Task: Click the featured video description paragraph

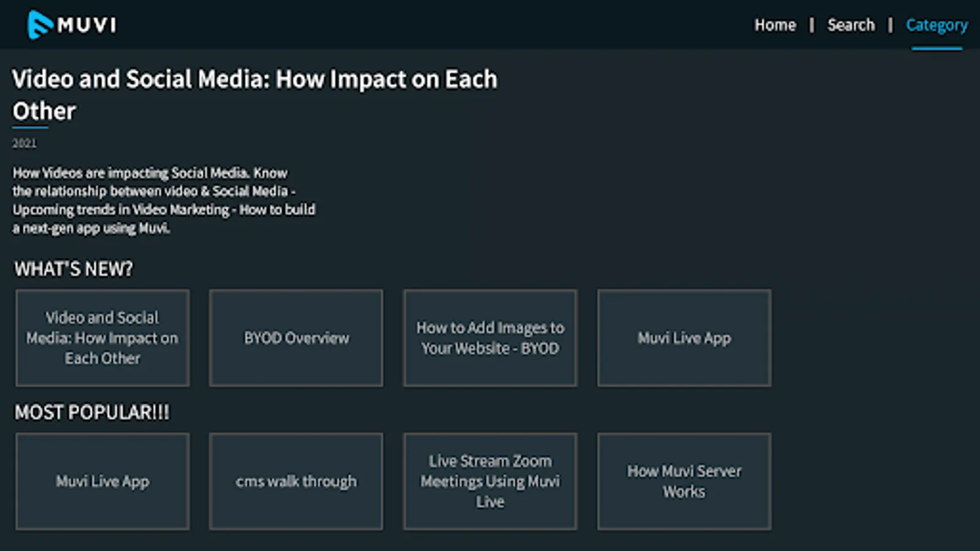Action: click(x=164, y=200)
